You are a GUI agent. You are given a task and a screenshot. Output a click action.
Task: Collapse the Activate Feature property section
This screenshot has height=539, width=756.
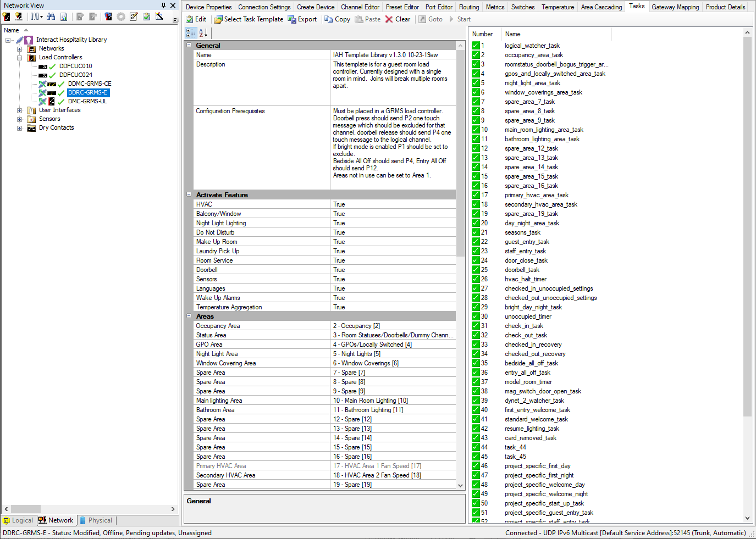point(189,195)
